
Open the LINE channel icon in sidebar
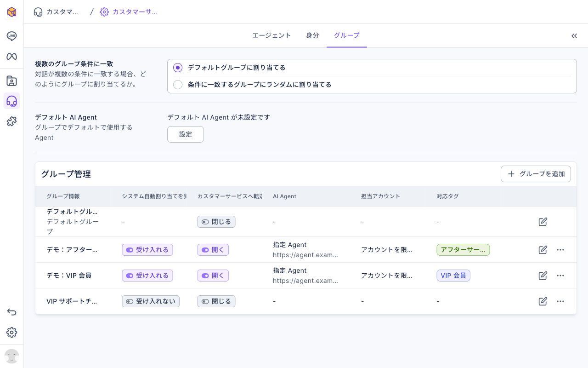tap(11, 36)
